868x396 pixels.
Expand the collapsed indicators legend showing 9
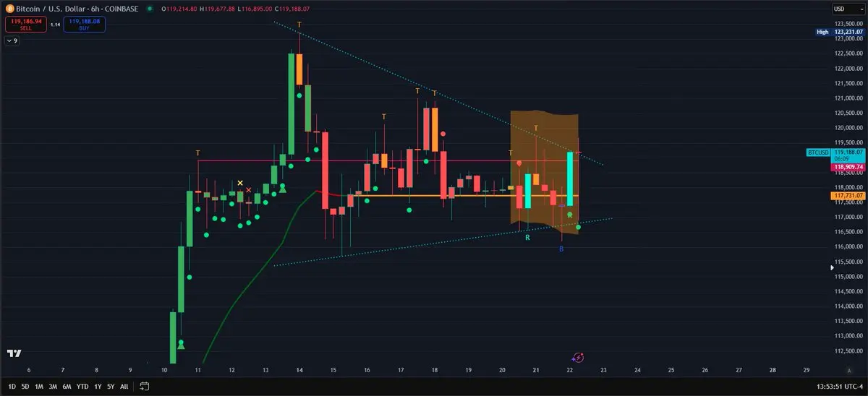[x=12, y=40]
